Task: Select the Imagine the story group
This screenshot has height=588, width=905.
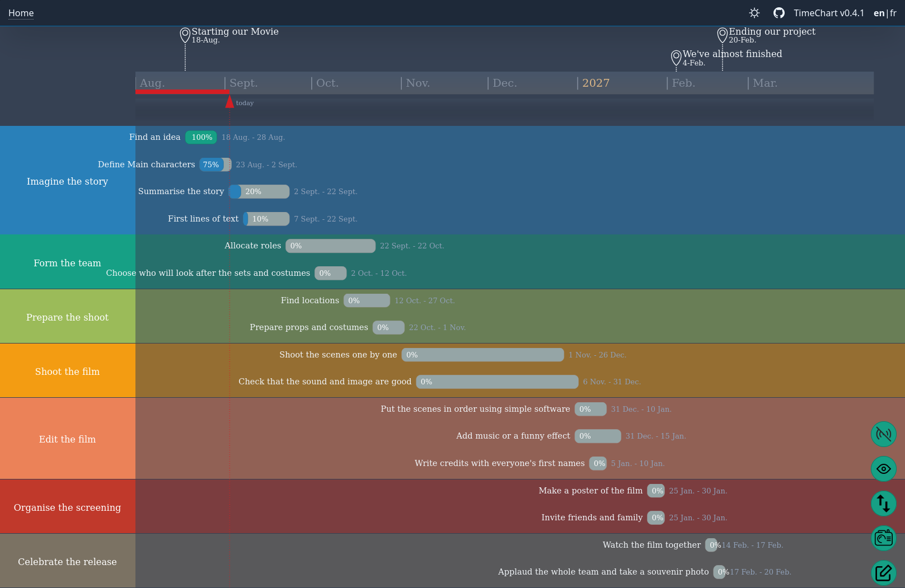Action: pos(68,181)
